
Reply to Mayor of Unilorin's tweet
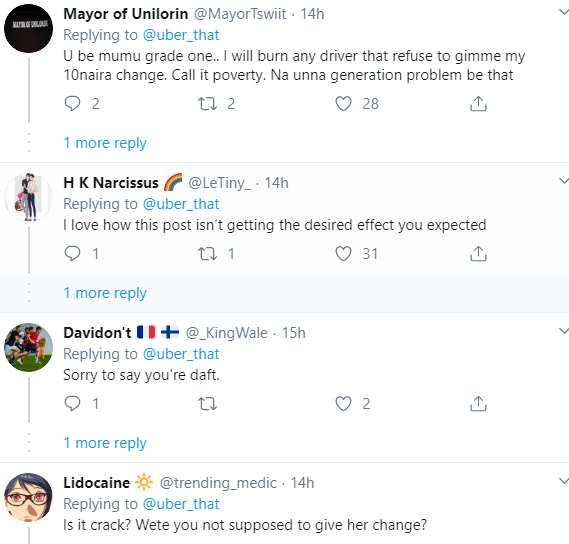(72, 103)
